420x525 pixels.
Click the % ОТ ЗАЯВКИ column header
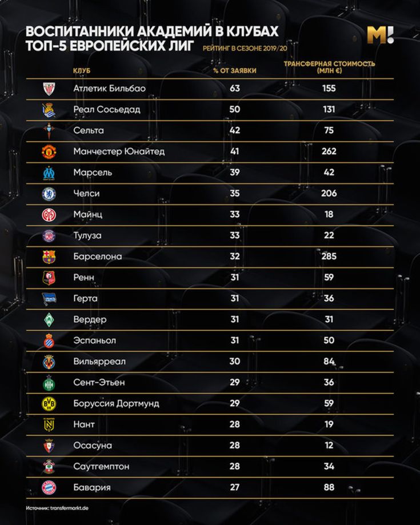pos(235,71)
